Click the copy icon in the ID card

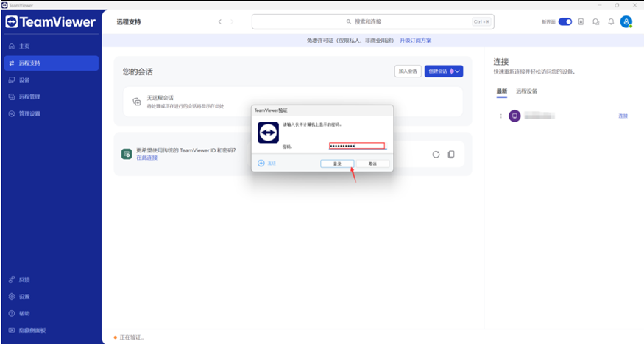pyautogui.click(x=451, y=155)
